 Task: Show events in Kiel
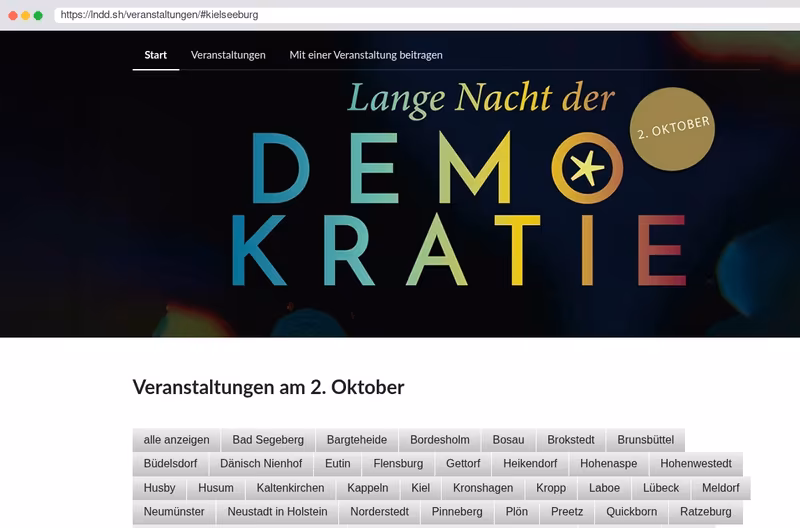point(420,488)
